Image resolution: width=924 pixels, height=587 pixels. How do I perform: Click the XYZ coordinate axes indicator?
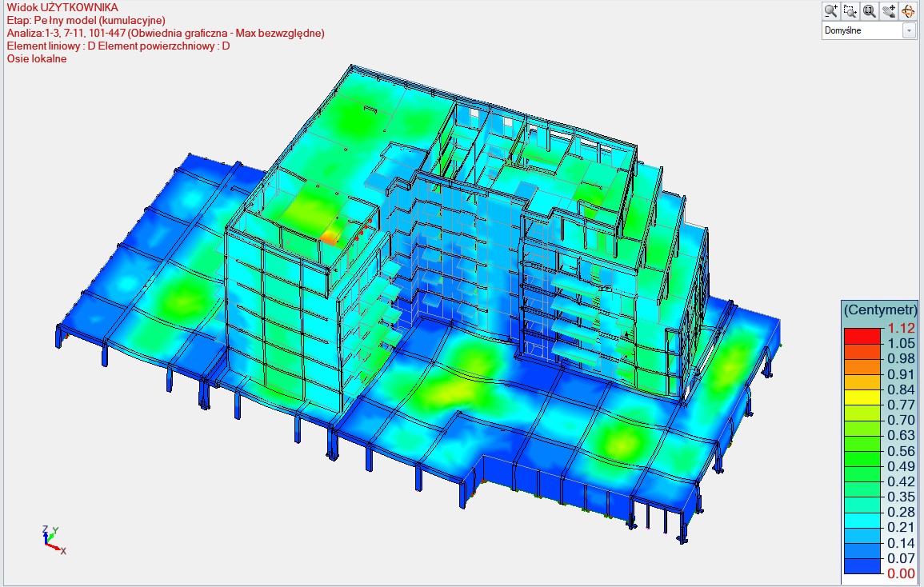pyautogui.click(x=51, y=541)
